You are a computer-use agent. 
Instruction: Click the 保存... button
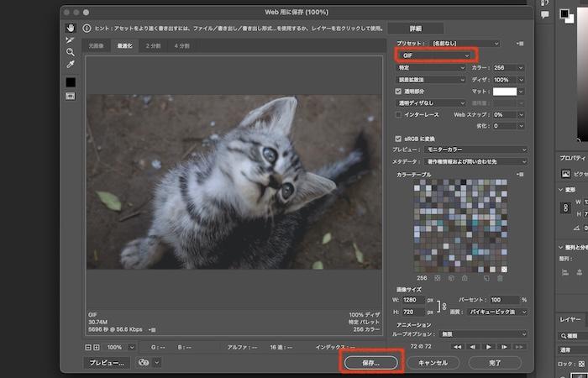click(x=372, y=363)
